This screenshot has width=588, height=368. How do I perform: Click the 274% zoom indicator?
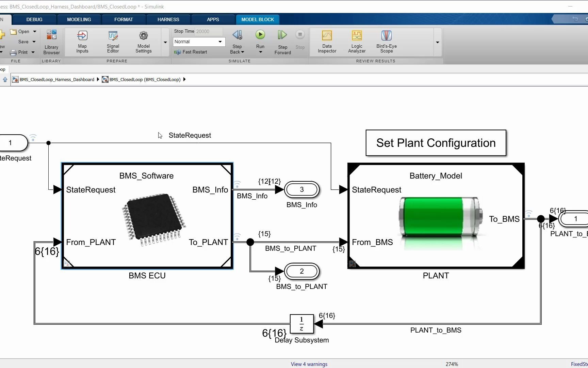pyautogui.click(x=452, y=364)
